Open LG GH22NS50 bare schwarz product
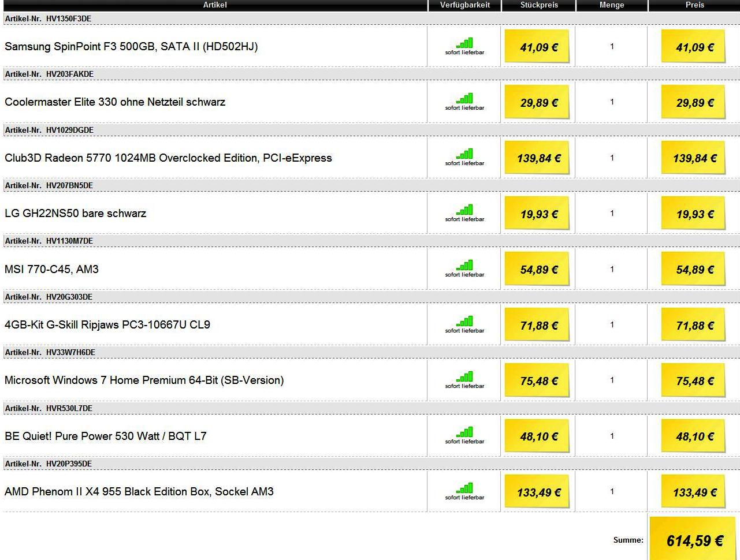Viewport: 740px width, 560px height. (x=75, y=214)
